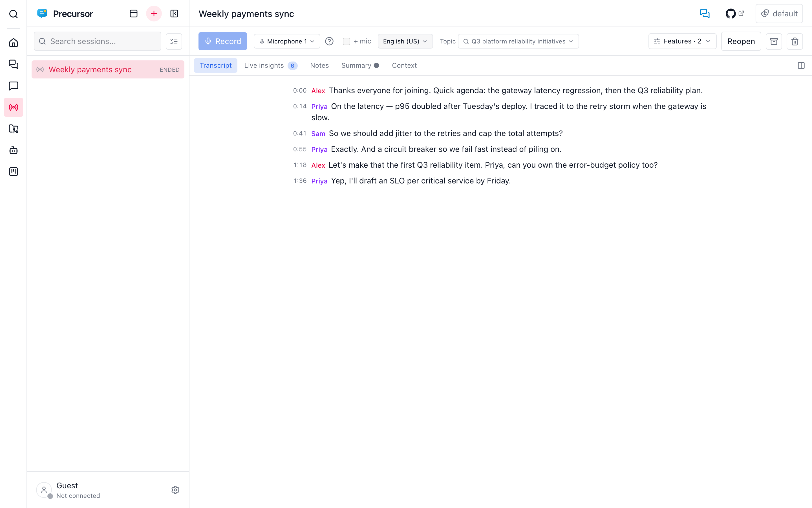812x508 pixels.
Task: Open the folder-with-cursor icon in the left rail
Action: click(x=14, y=129)
